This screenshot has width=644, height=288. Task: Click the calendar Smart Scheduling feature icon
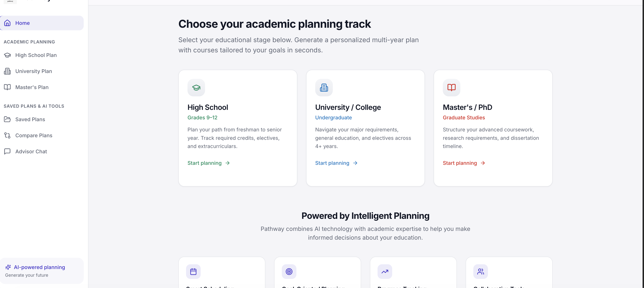tap(193, 272)
